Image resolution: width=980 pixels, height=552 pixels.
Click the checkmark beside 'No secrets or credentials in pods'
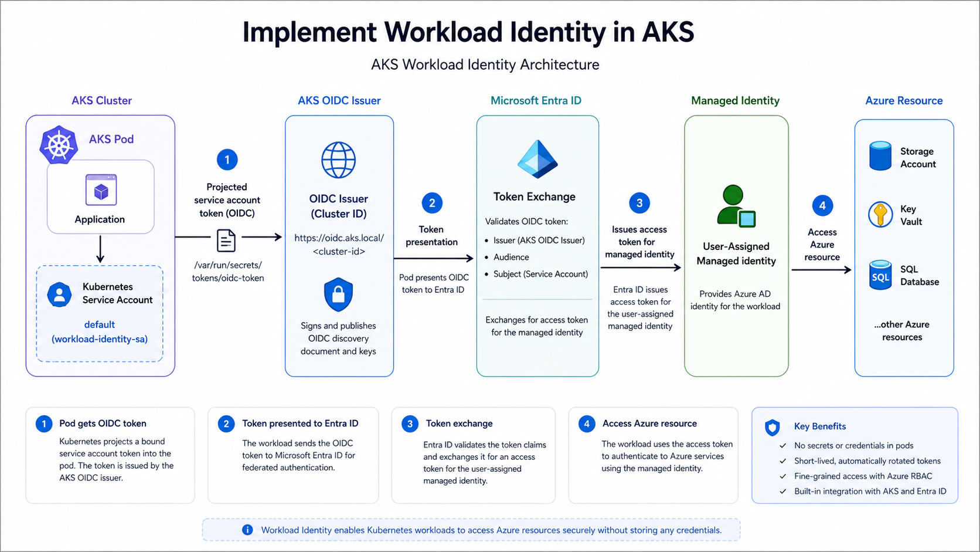pyautogui.click(x=782, y=445)
